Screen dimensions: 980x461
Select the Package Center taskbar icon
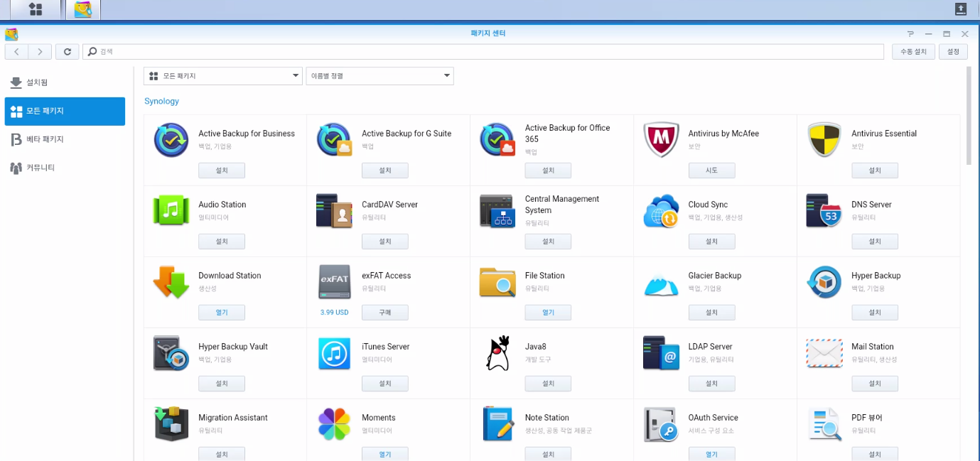click(83, 9)
